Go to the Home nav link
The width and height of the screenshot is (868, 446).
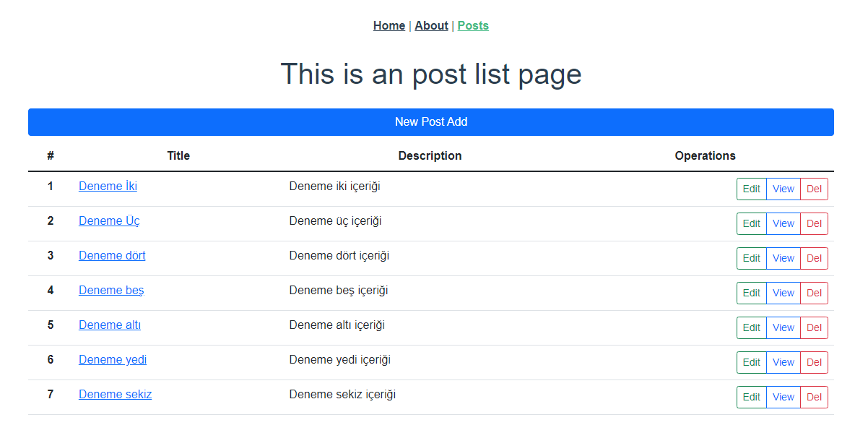pyautogui.click(x=389, y=26)
